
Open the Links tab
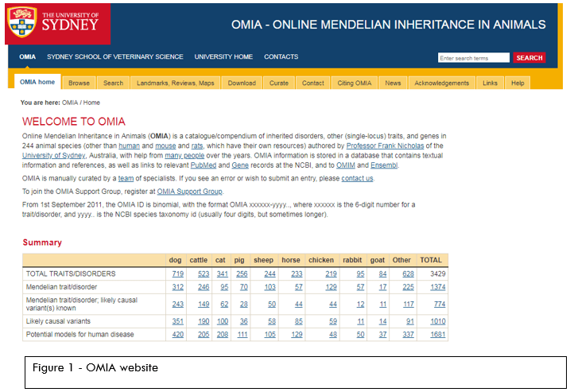pyautogui.click(x=490, y=83)
